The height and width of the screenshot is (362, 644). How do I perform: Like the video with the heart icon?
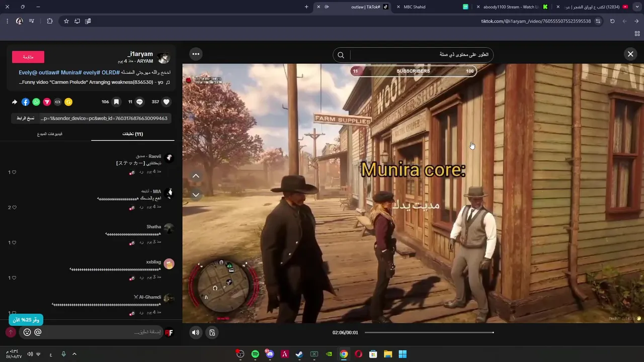tap(167, 102)
